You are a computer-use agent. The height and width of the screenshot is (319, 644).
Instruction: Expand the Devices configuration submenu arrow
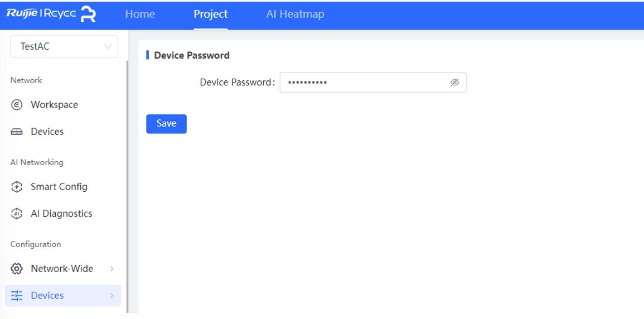point(112,296)
